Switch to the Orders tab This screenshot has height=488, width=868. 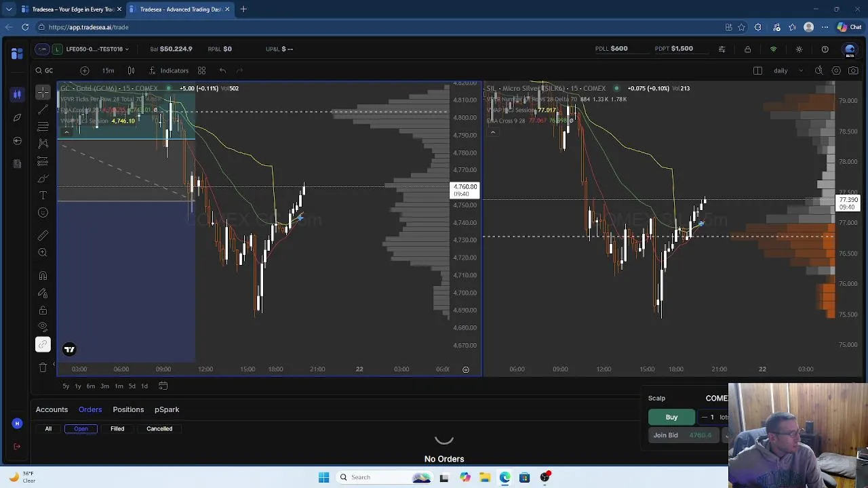[x=90, y=409]
